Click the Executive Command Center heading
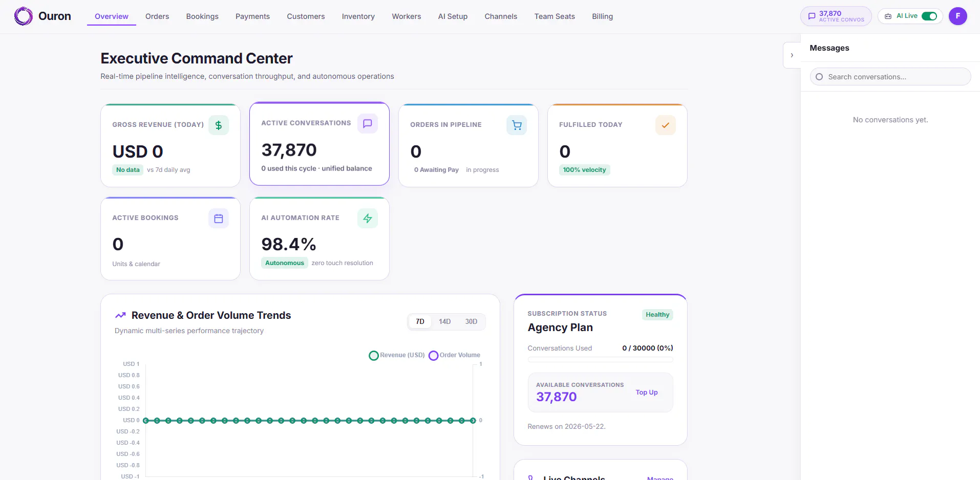 [x=197, y=58]
